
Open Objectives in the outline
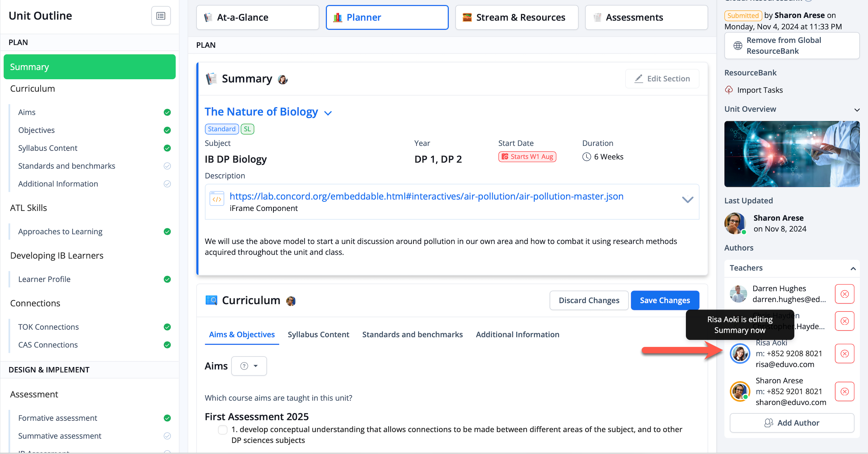click(x=37, y=130)
